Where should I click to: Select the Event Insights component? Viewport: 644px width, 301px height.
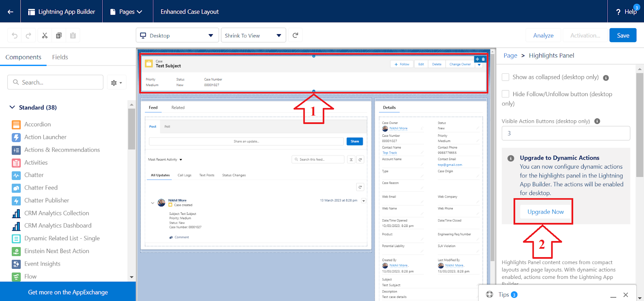tap(42, 264)
